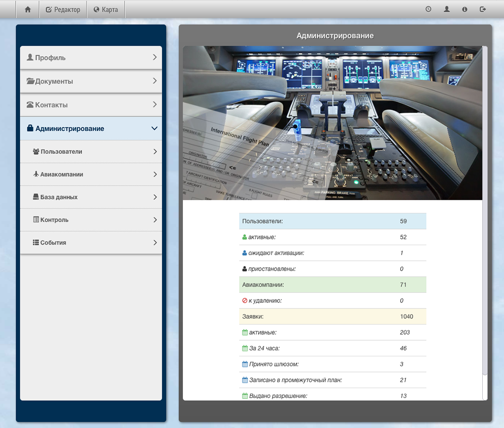
Task: Open the Редактор toolbar item
Action: pyautogui.click(x=63, y=10)
